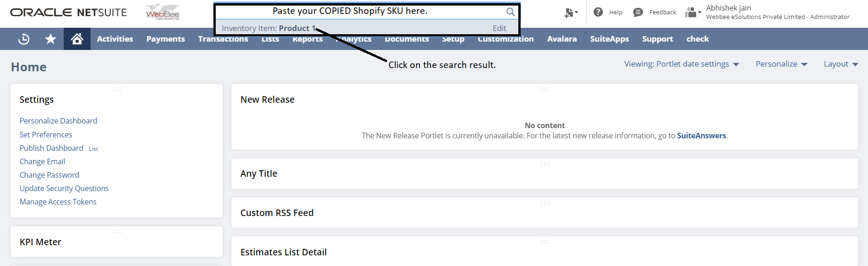Click the Publish Dashboard link

51,148
